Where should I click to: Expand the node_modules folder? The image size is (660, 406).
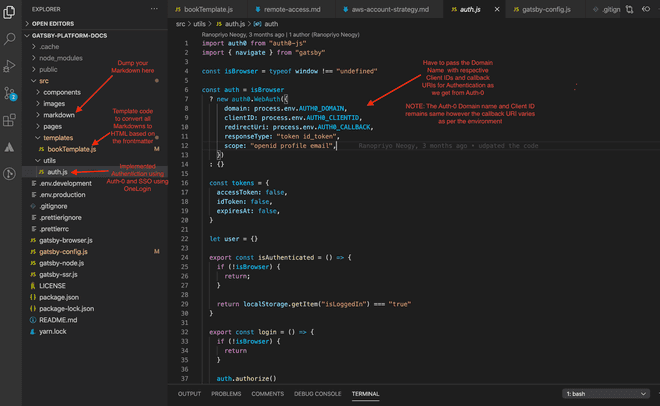(x=61, y=58)
